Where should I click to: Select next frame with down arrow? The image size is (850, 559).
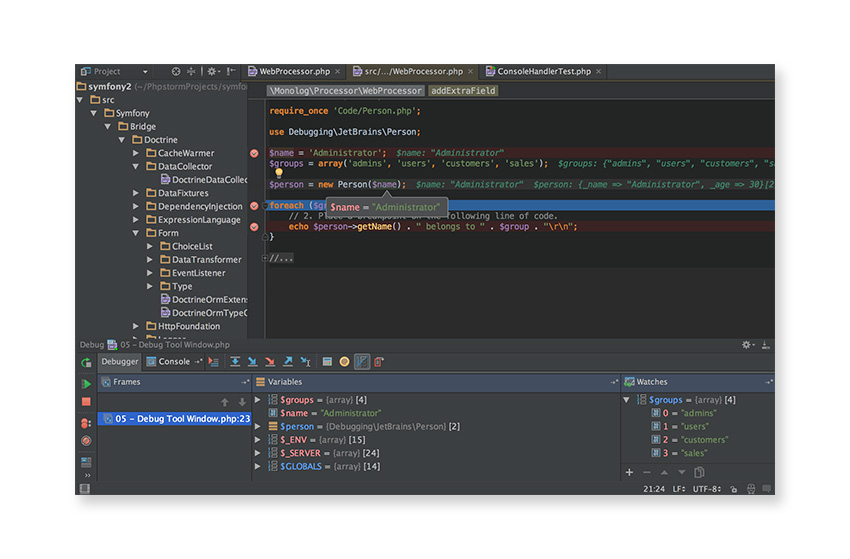(x=242, y=402)
